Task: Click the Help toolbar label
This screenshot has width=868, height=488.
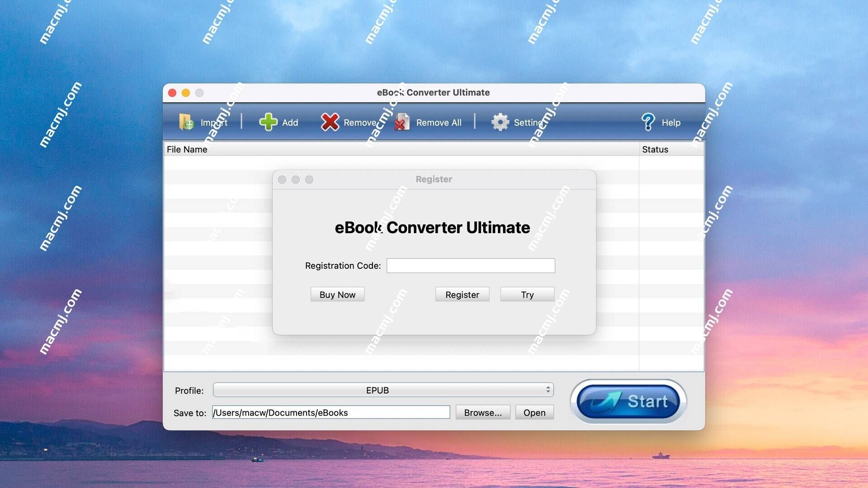Action: click(x=671, y=122)
